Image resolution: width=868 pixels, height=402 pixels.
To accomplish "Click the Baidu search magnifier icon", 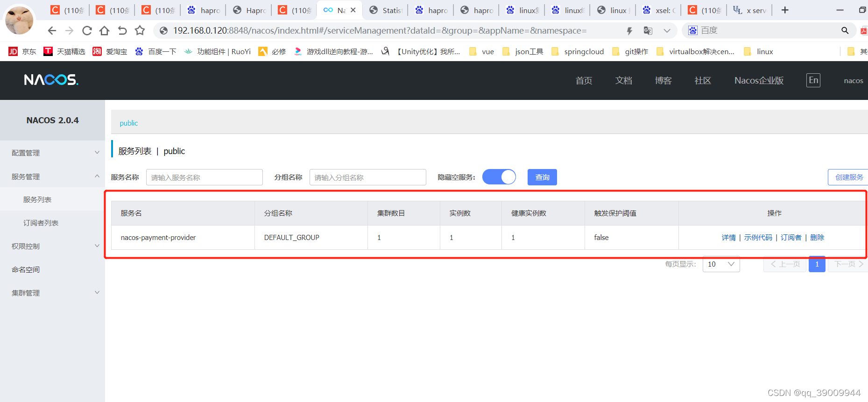I will tap(845, 30).
